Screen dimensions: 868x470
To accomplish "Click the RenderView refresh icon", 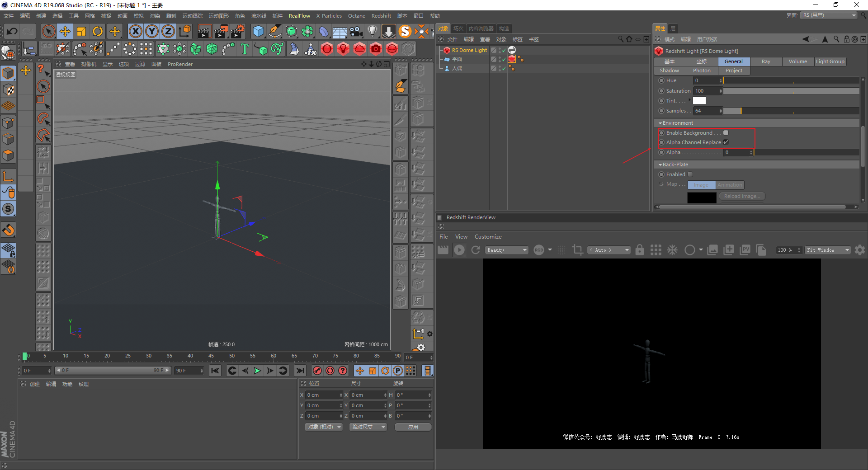I will point(476,250).
